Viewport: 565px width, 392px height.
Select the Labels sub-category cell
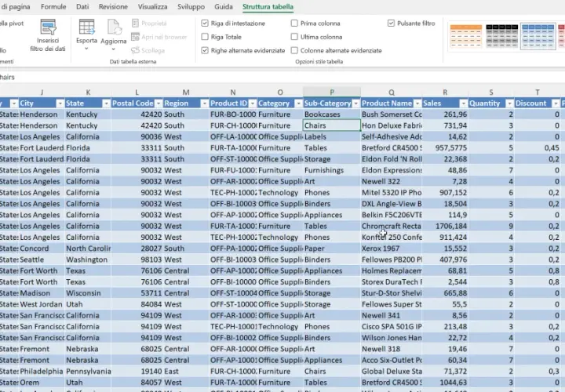click(x=332, y=136)
